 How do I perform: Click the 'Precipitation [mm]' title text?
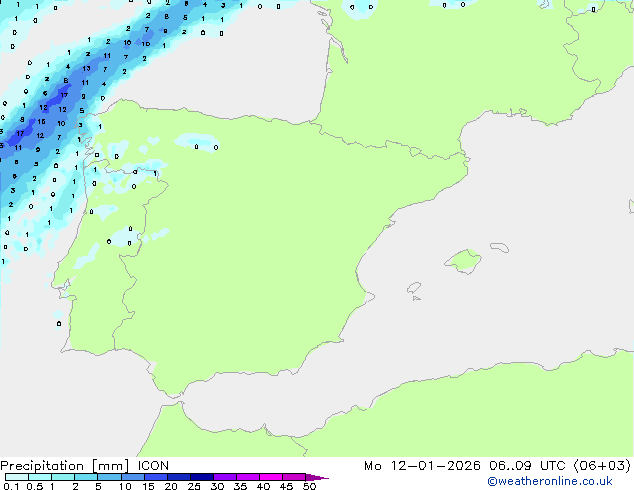click(65, 466)
